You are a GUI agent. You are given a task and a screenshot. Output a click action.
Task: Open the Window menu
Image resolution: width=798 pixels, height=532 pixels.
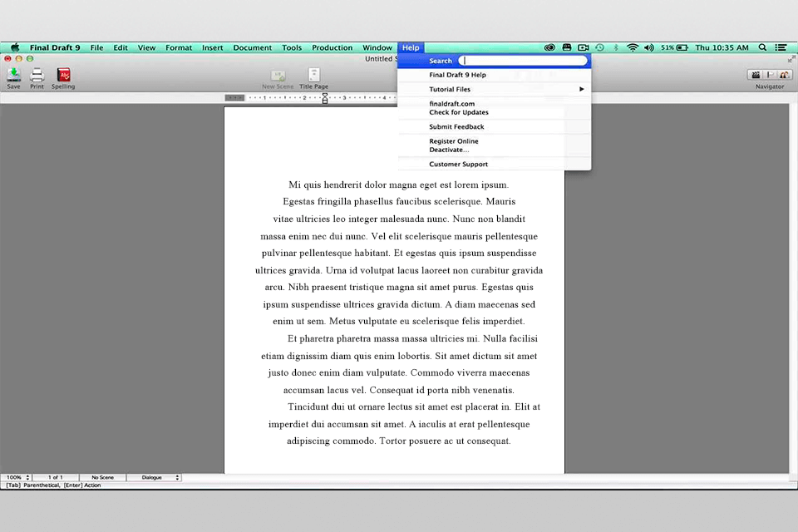(377, 47)
